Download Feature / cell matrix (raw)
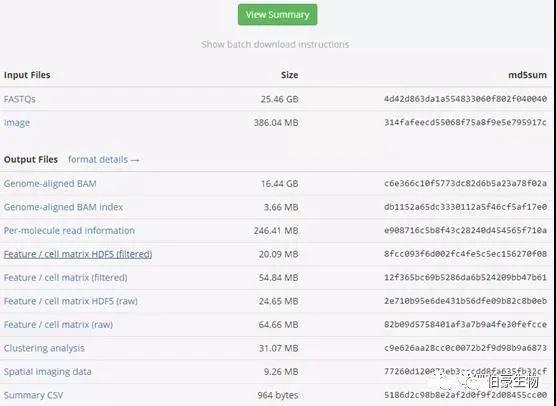 [x=58, y=324]
